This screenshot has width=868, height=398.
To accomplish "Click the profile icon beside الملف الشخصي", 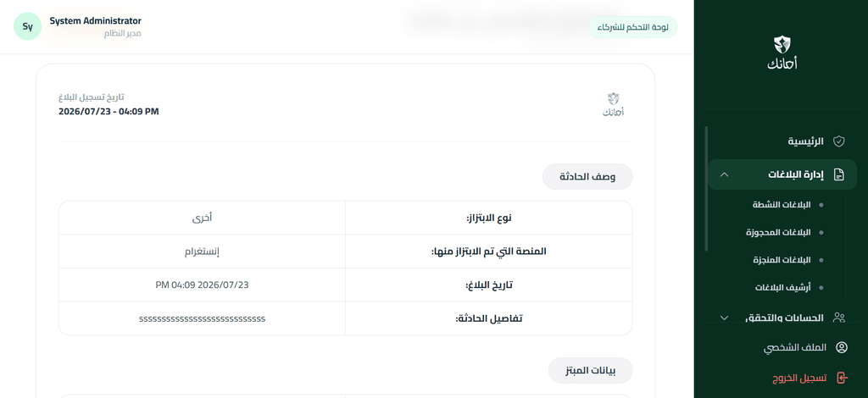I will tap(842, 348).
